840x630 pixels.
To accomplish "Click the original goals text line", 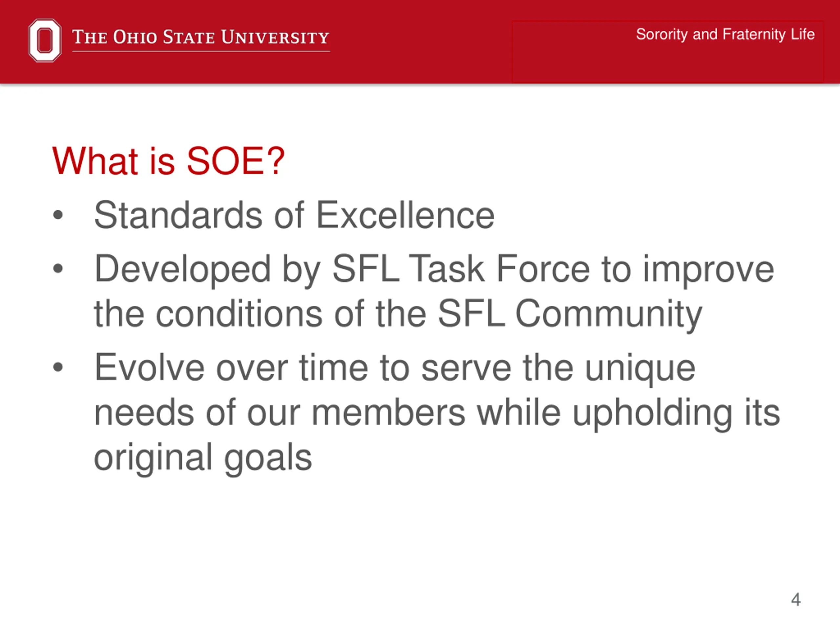I will [203, 458].
